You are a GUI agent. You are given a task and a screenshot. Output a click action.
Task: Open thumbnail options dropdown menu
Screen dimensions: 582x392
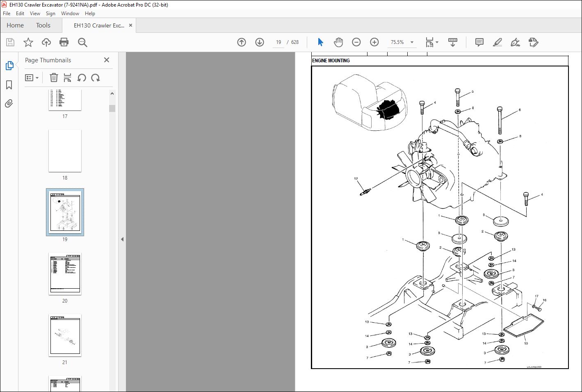[32, 77]
